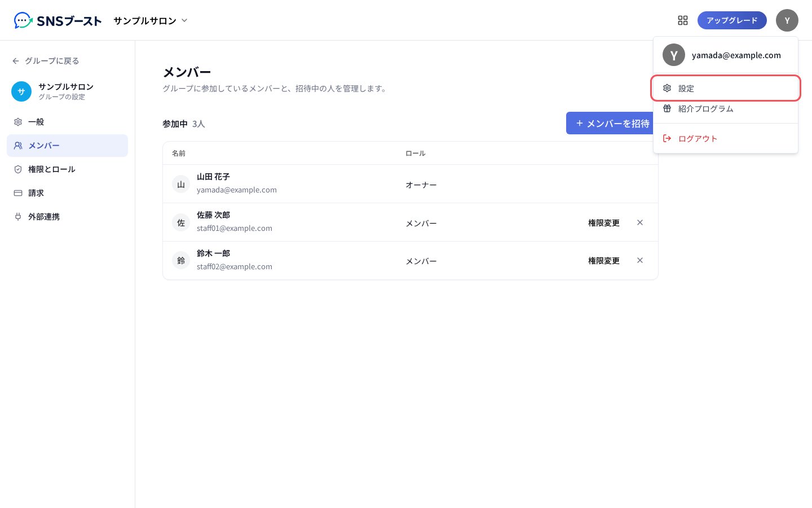Click the 山 avatar for 山田 花子
The image size is (812, 508).
[x=181, y=184]
